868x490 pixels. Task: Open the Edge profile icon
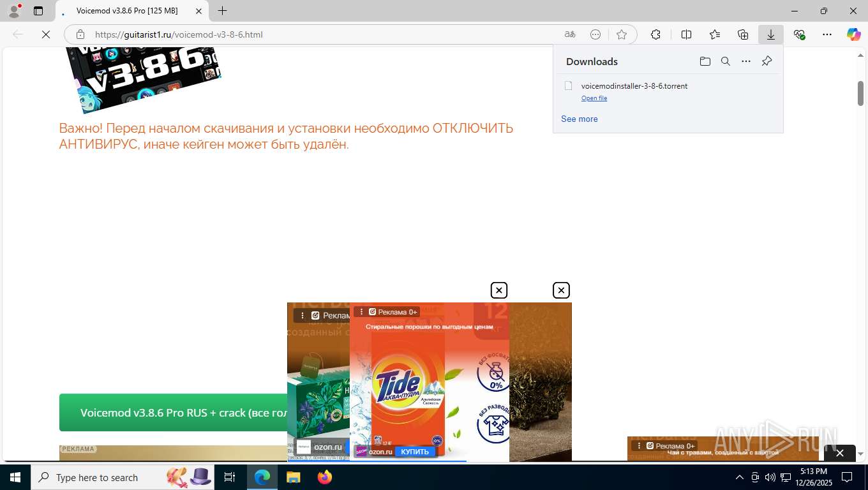point(14,11)
